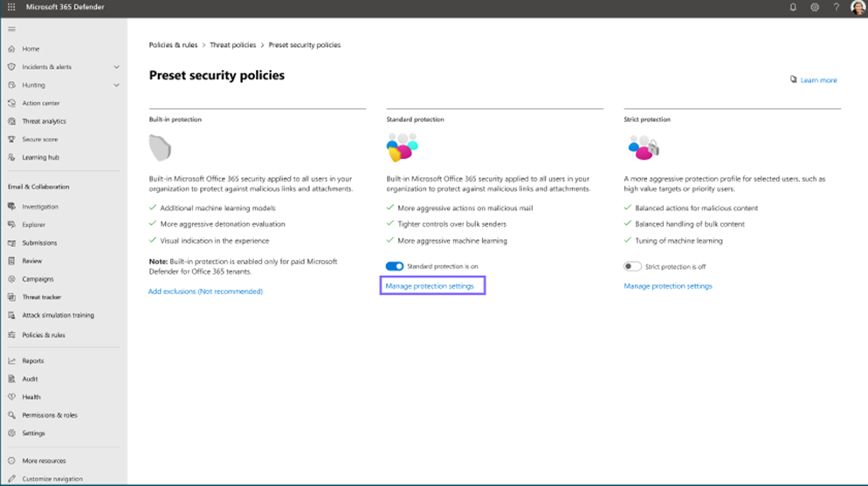This screenshot has height=486, width=868.
Task: Click the Submissions icon
Action: click(11, 243)
